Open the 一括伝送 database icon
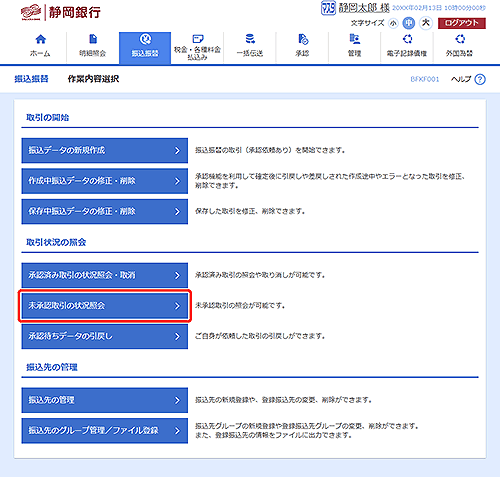 coord(250,39)
